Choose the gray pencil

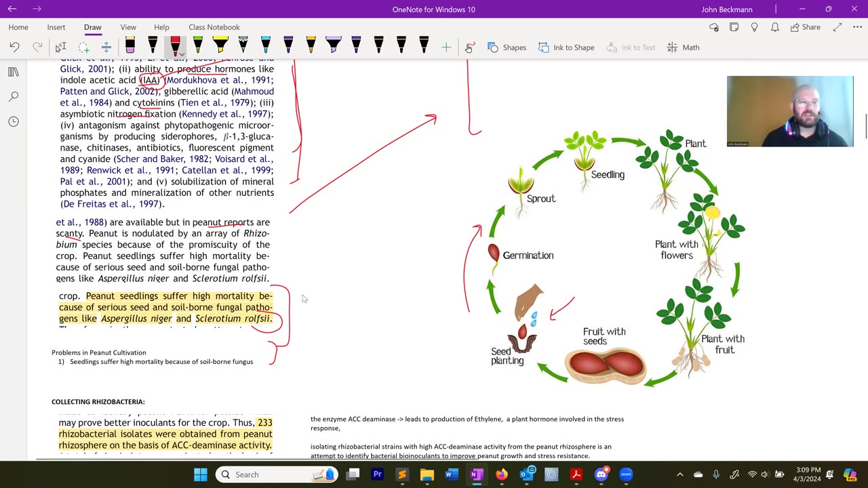tap(243, 46)
